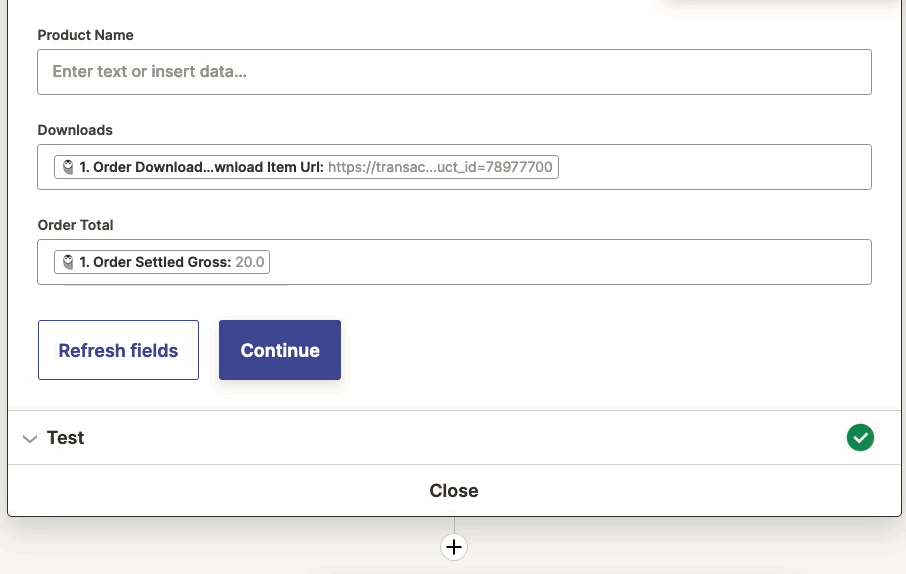906x574 pixels.
Task: Click the Test section title
Action: (65, 438)
